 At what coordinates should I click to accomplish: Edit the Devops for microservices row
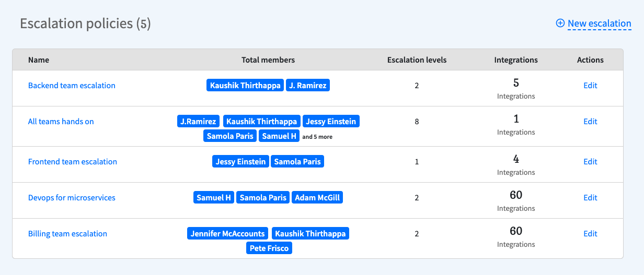tap(590, 198)
